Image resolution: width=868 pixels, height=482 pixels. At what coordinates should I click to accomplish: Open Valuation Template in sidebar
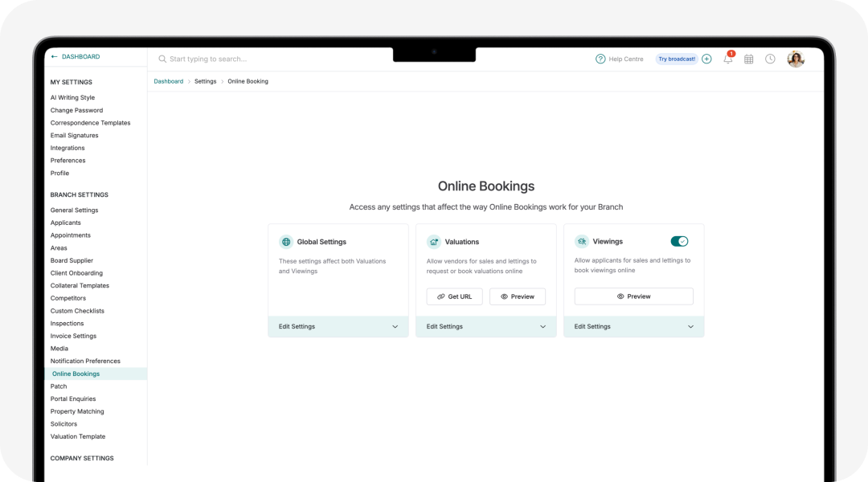pyautogui.click(x=77, y=437)
